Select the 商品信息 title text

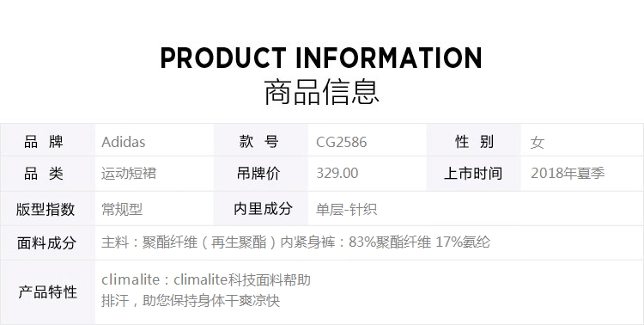(321, 92)
